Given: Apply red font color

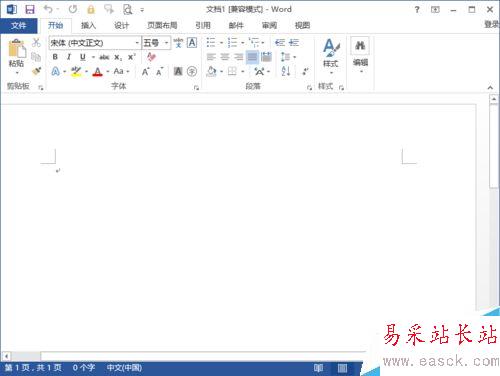Looking at the screenshot, I should (x=98, y=71).
